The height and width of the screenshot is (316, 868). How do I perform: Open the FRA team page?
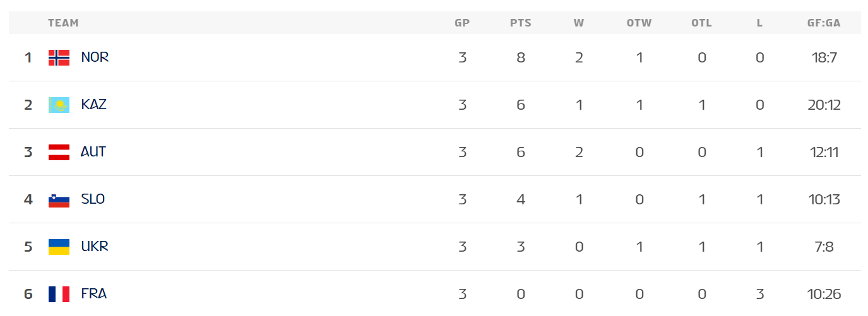(94, 294)
